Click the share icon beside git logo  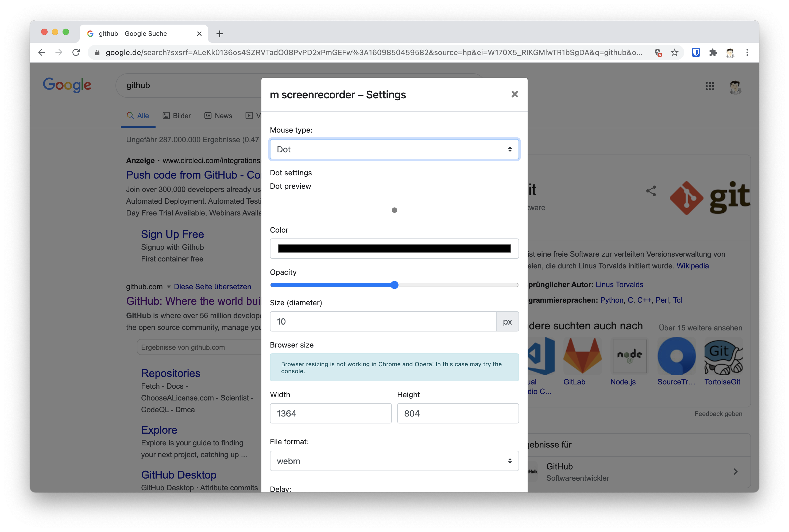(651, 191)
